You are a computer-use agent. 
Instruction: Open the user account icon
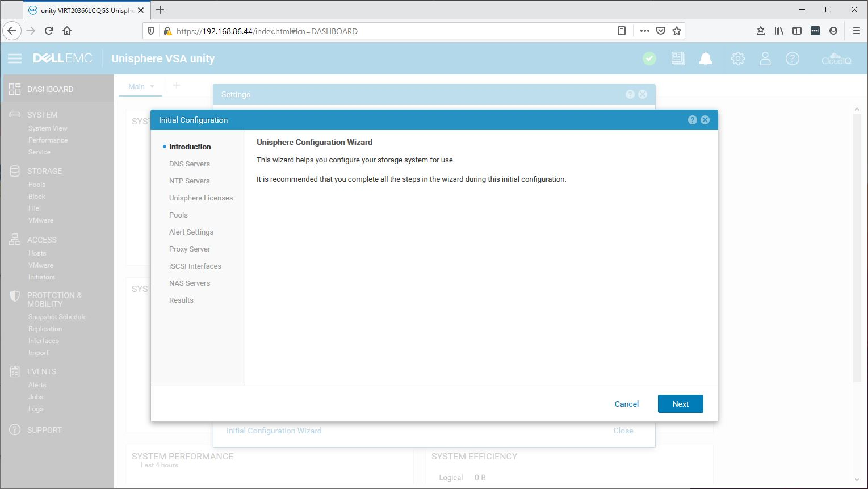pos(765,58)
